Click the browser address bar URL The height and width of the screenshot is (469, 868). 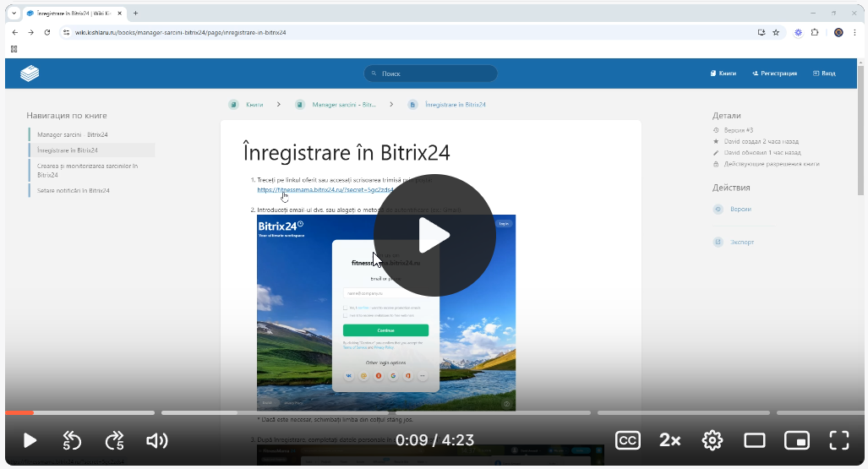pos(181,33)
